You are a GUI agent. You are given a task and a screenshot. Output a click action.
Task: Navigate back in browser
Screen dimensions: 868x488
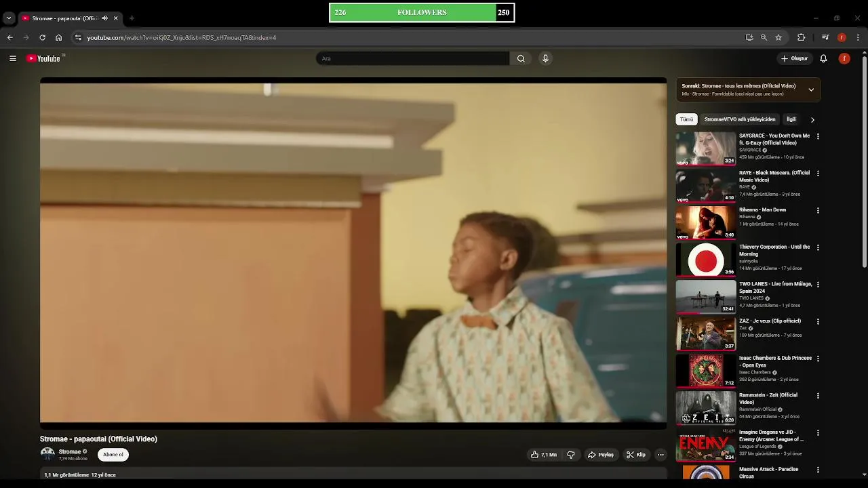(9, 37)
